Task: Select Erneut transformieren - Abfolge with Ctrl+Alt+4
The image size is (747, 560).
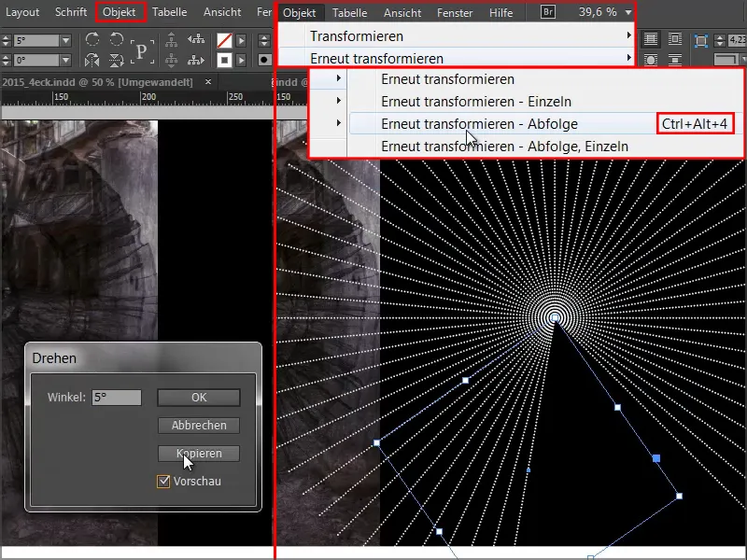Action: [544, 124]
